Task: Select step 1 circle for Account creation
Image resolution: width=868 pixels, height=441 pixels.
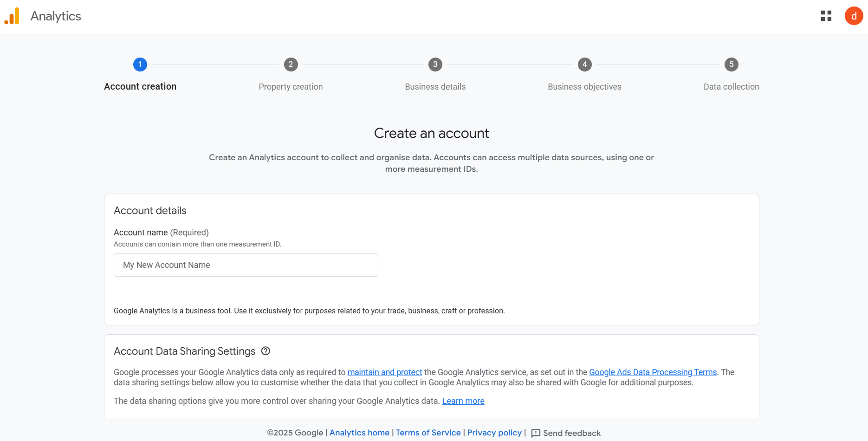Action: 140,65
